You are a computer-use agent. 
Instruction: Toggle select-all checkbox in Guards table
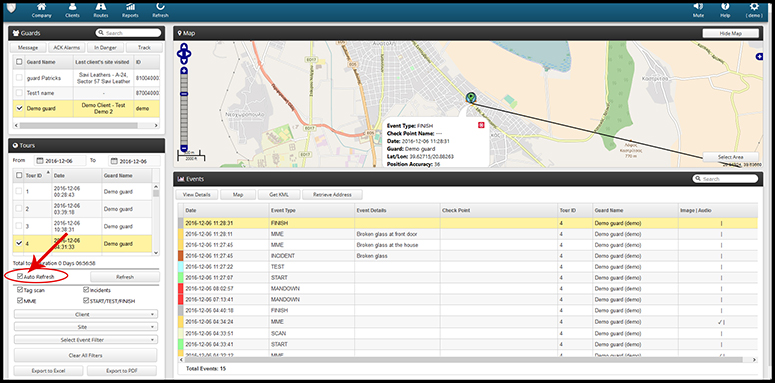click(x=19, y=62)
